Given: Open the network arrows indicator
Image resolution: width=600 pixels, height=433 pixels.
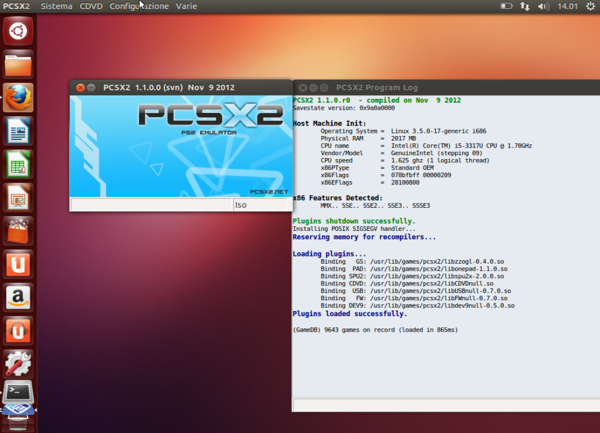Looking at the screenshot, I should (x=525, y=6).
